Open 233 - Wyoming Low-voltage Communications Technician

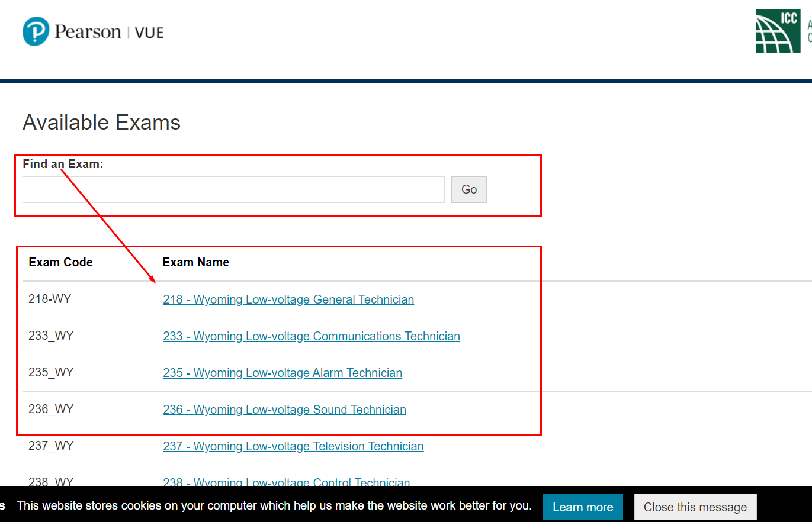click(312, 336)
